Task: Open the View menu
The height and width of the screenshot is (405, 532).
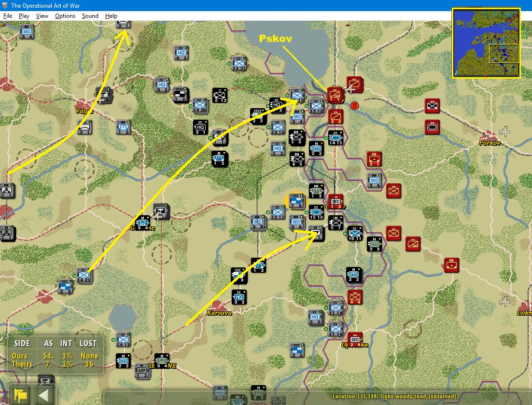Action: [42, 16]
